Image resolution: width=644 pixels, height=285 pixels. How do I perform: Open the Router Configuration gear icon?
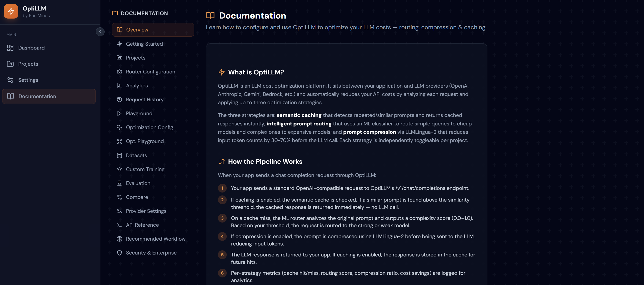(119, 72)
